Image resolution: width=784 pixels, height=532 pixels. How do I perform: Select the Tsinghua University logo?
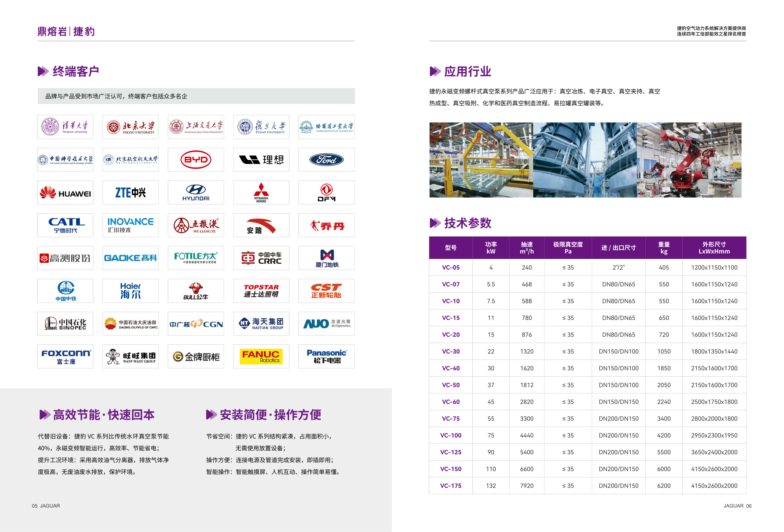[x=65, y=127]
